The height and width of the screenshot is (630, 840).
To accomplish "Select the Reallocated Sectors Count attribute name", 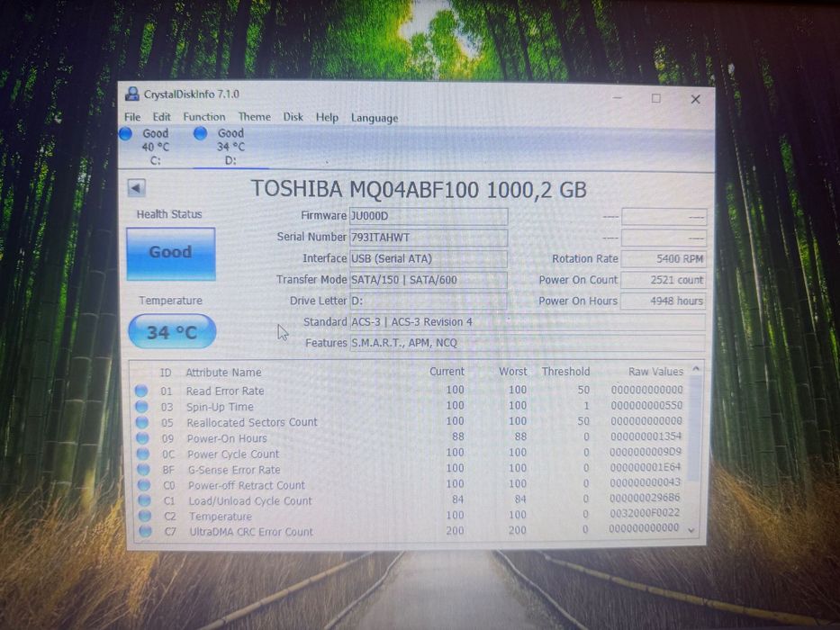I will 252,422.
